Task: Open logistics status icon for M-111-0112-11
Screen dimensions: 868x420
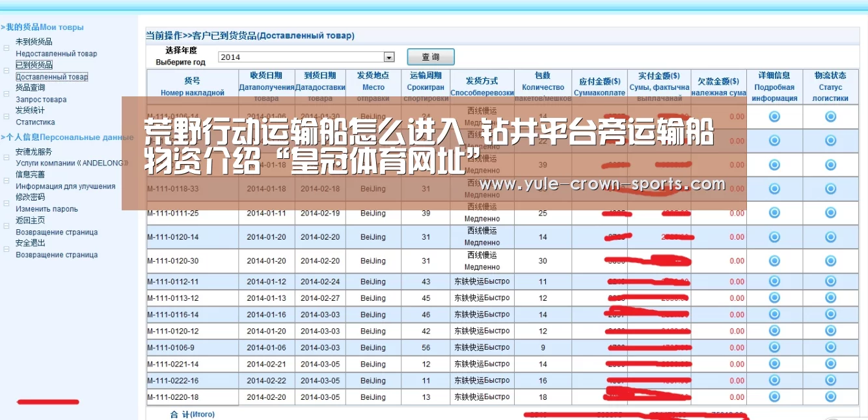Action: (x=830, y=282)
